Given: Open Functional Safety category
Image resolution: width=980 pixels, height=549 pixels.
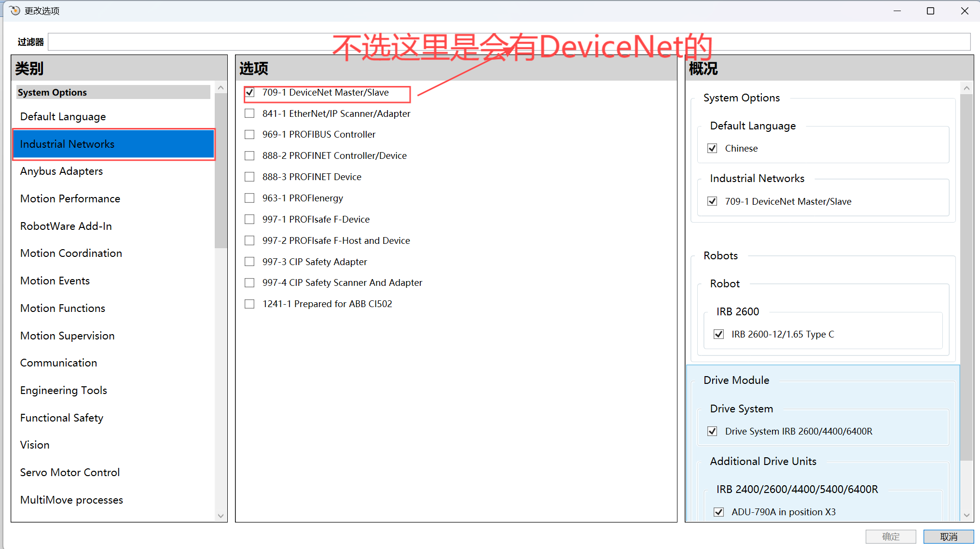Looking at the screenshot, I should coord(62,418).
